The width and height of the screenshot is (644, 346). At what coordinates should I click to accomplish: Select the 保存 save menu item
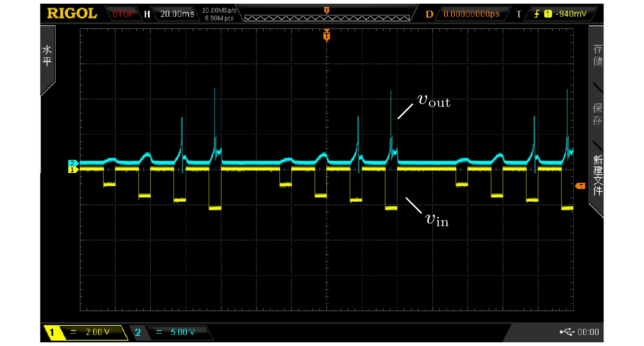pyautogui.click(x=597, y=114)
